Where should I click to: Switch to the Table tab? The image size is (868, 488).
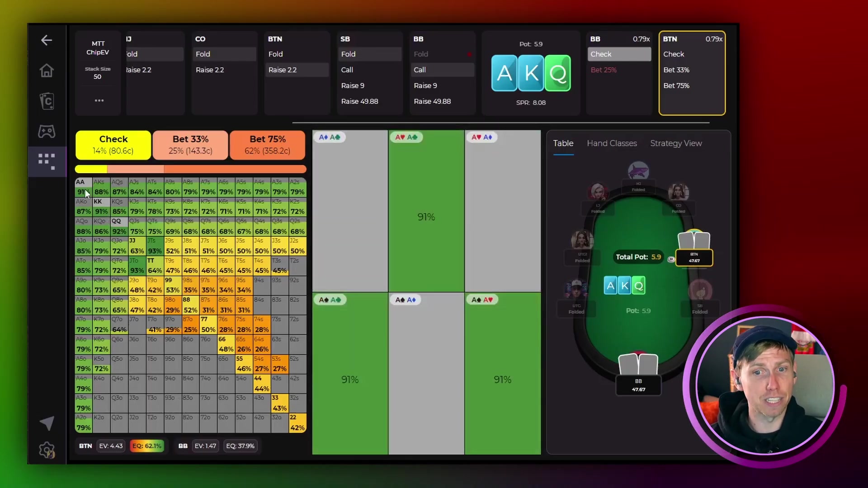click(x=563, y=143)
